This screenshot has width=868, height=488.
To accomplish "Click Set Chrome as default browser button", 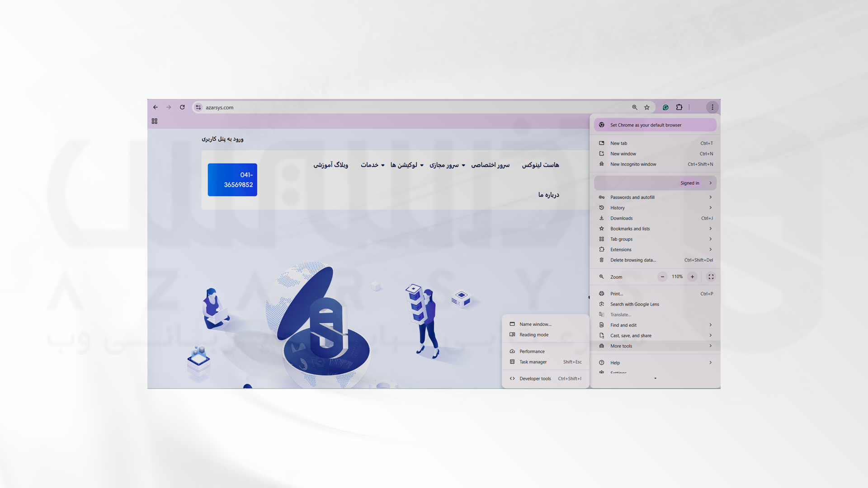I will [x=655, y=125].
